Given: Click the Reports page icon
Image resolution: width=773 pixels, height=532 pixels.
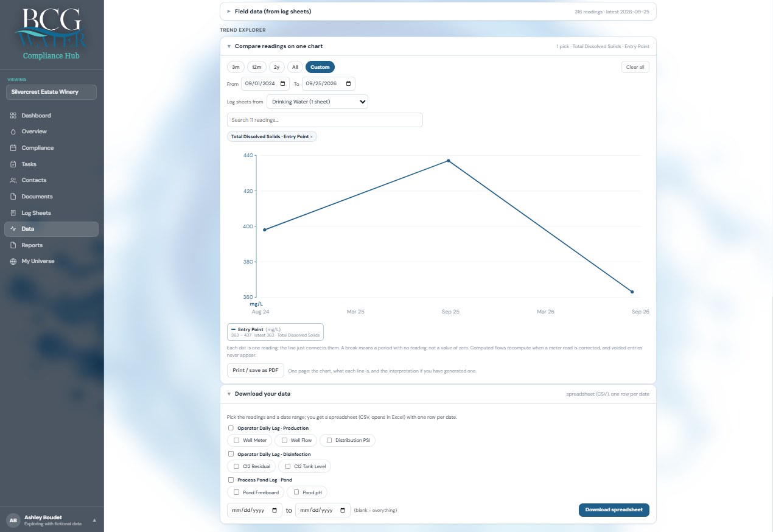Looking at the screenshot, I should click(13, 245).
